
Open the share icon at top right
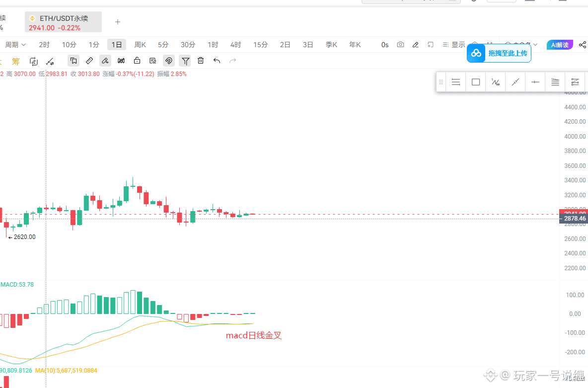[582, 45]
